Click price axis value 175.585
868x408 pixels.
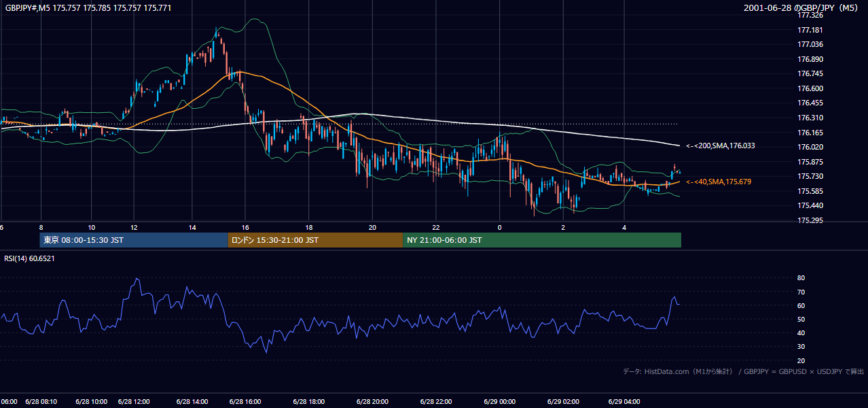[x=810, y=191]
